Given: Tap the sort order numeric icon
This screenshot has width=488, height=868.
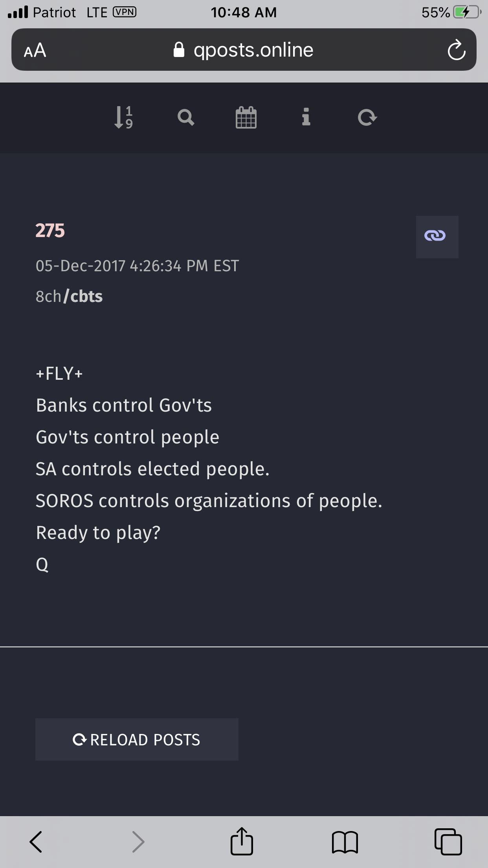Looking at the screenshot, I should pos(123,118).
